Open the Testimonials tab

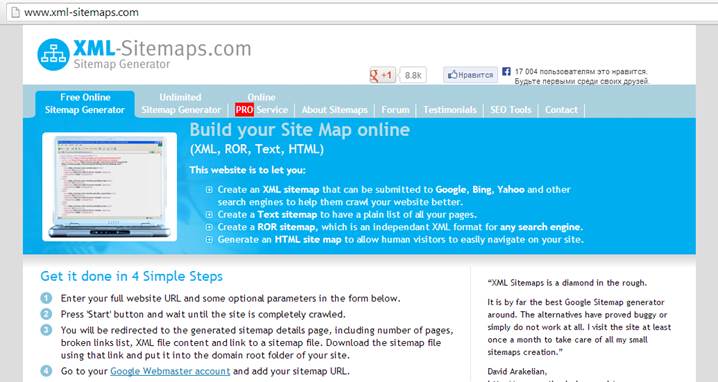pos(450,110)
